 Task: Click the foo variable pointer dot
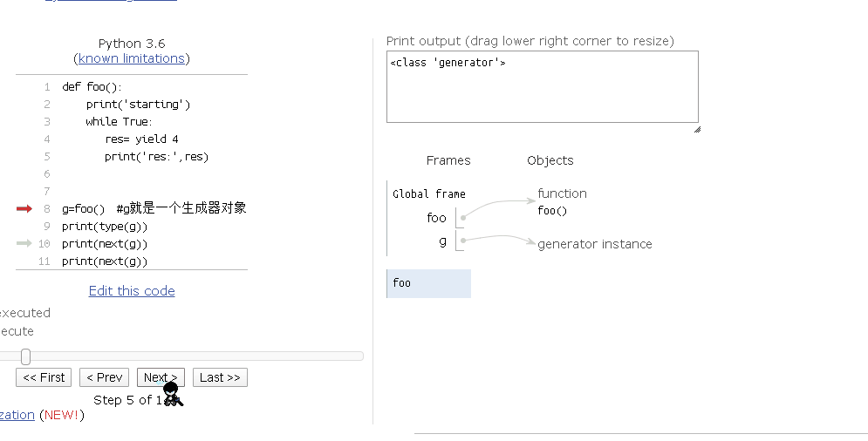pyautogui.click(x=463, y=218)
